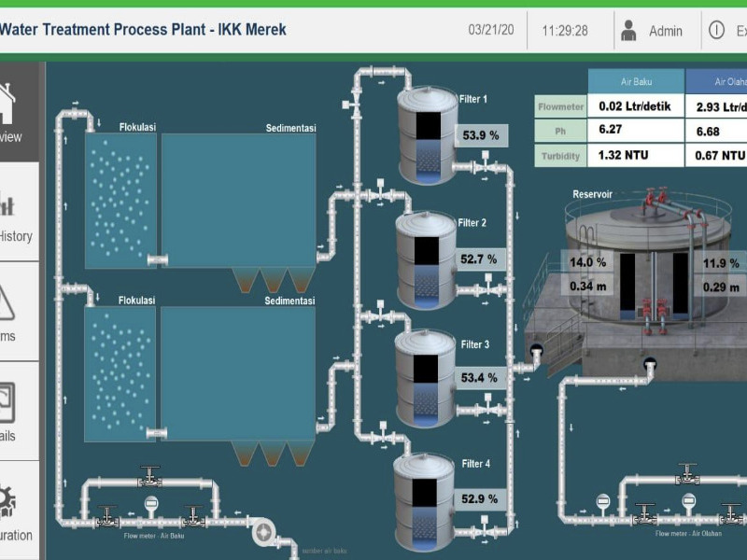
Task: Select the Filter 1 tank
Action: point(427,135)
